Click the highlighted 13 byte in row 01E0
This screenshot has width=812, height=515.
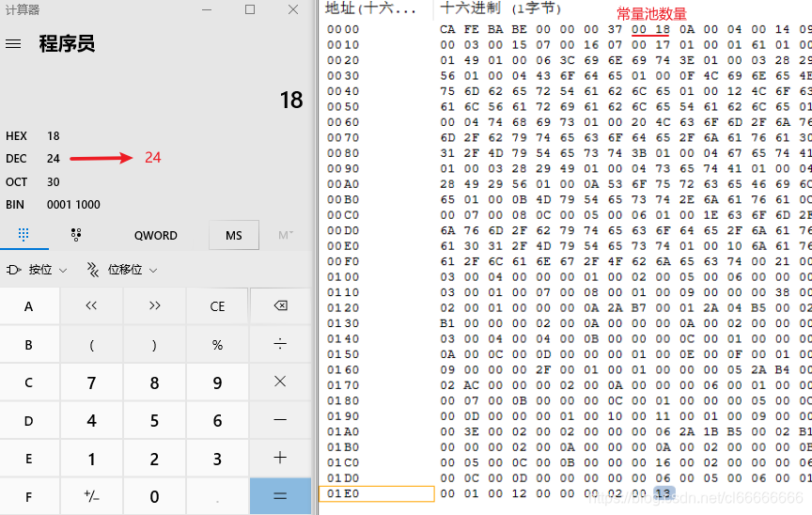(663, 493)
